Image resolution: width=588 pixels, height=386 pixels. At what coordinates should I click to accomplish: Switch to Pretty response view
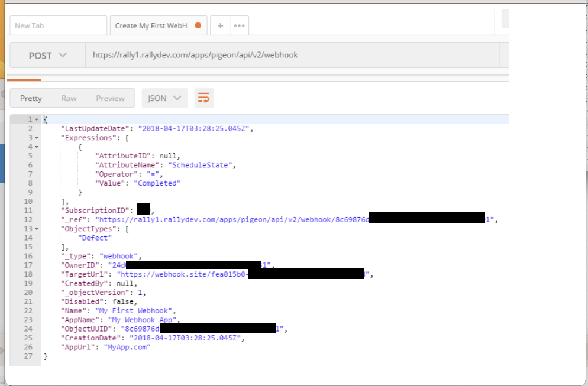point(31,98)
